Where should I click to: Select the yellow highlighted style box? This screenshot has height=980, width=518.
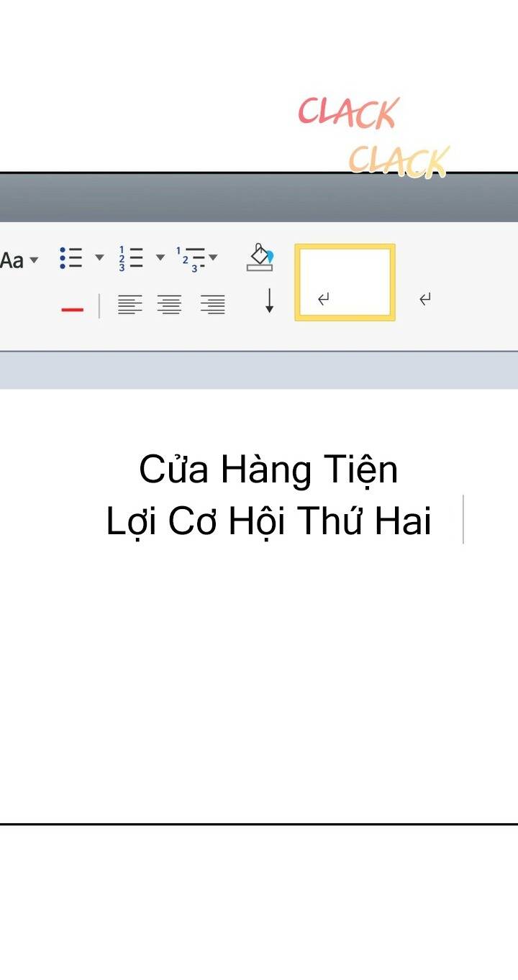[x=345, y=282]
